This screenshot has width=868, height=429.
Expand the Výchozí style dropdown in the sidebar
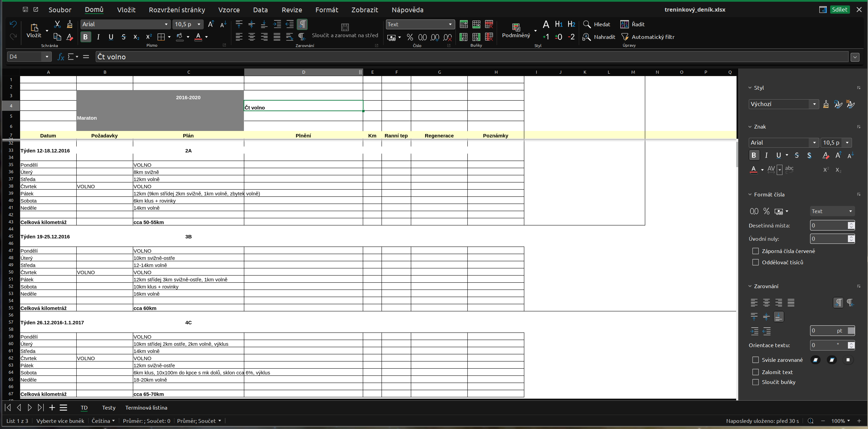814,104
